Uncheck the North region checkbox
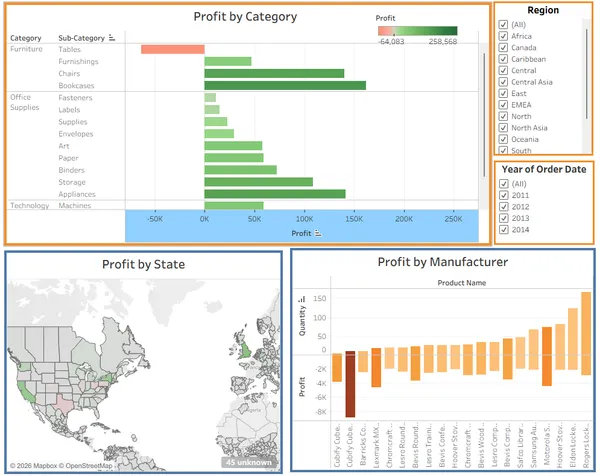Viewport: 600px width, 476px height. point(503,116)
